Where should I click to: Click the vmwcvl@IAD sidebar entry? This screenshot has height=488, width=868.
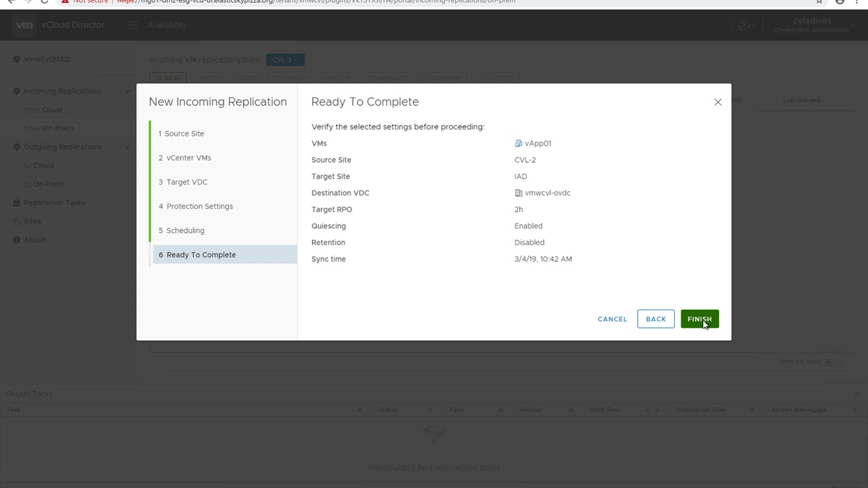coord(47,60)
